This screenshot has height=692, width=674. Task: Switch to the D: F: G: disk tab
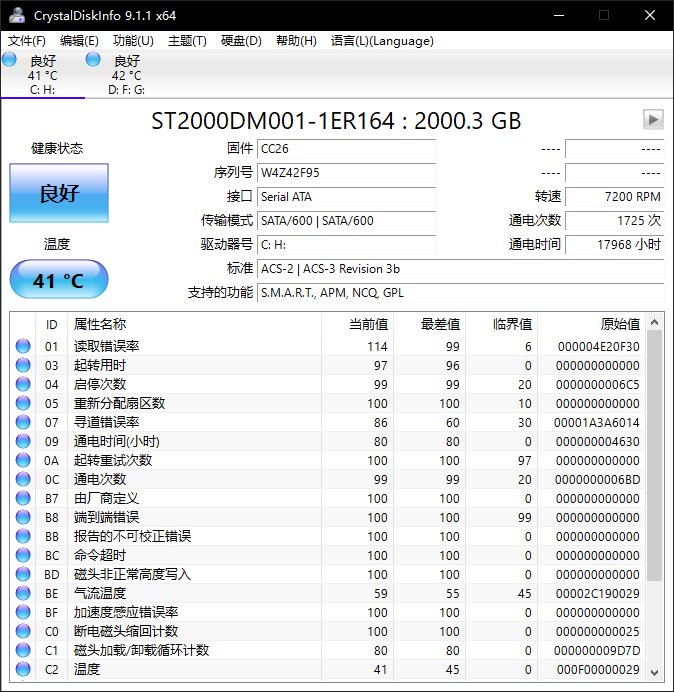126,75
